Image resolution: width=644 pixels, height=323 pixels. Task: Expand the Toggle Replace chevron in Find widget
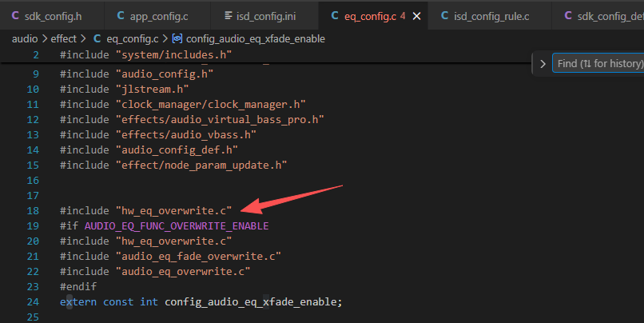pos(543,64)
